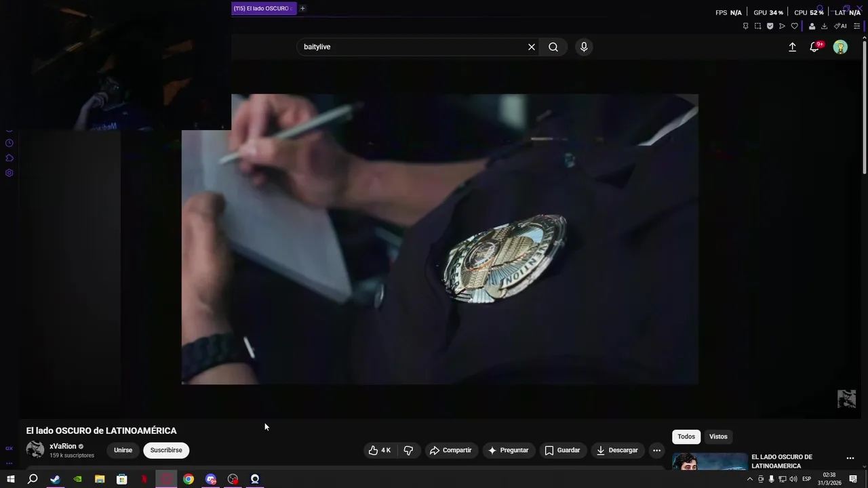Screen dimensions: 868x488
Task: Open Microsoft Store from taskbar
Action: [122, 479]
